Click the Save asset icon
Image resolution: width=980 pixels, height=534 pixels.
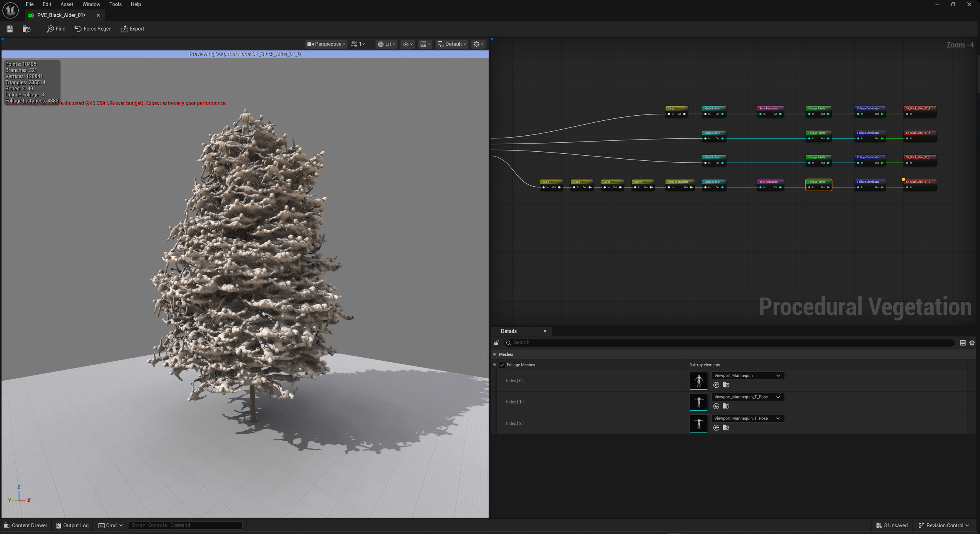tap(10, 29)
